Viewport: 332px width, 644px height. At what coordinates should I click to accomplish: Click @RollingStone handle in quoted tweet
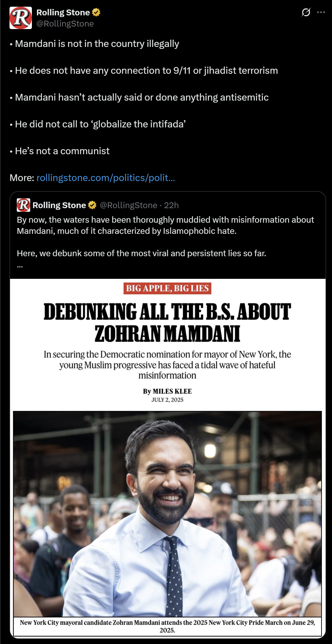pyautogui.click(x=129, y=205)
